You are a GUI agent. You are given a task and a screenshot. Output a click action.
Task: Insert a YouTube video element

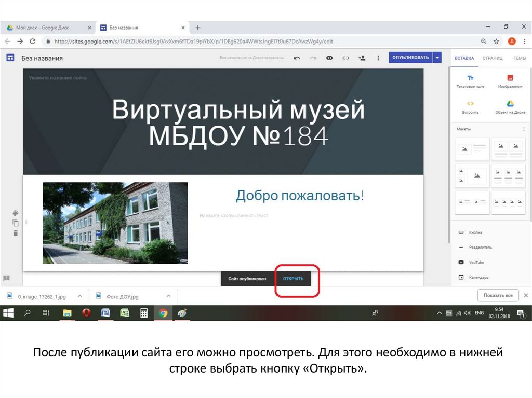coord(475,263)
